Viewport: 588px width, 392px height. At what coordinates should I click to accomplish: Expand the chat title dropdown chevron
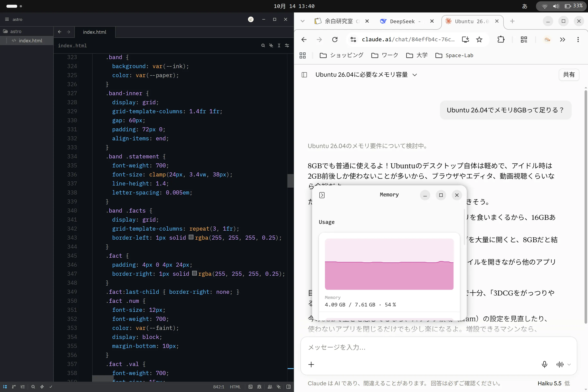tap(415, 75)
